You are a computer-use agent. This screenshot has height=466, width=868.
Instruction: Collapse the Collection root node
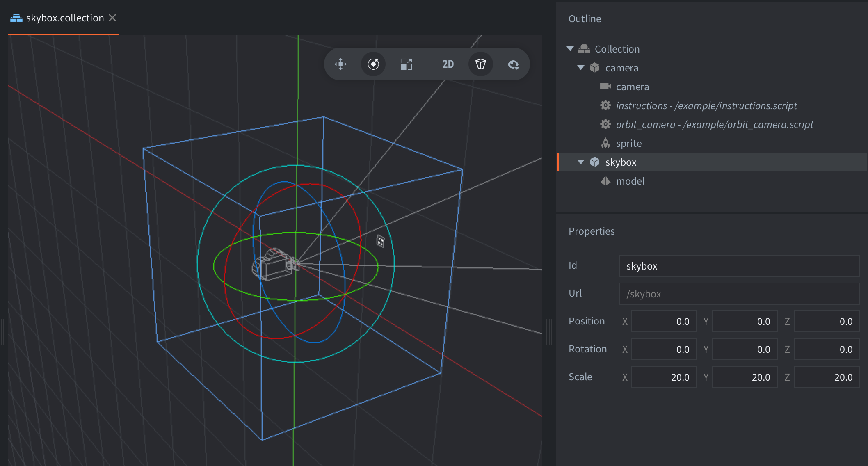(570, 49)
